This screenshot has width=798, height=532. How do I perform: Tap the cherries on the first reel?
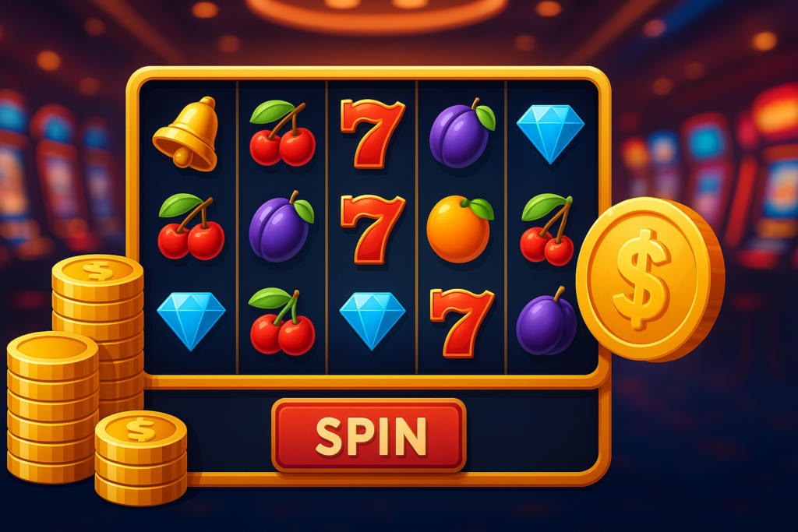click(191, 227)
